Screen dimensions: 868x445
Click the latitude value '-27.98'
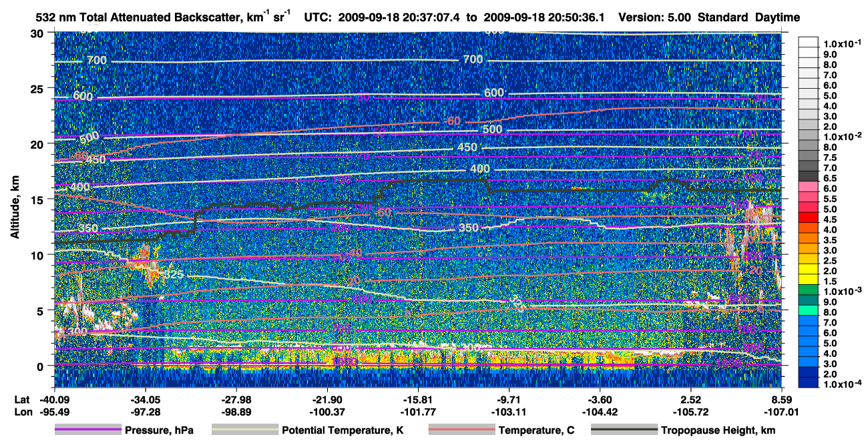(236, 399)
